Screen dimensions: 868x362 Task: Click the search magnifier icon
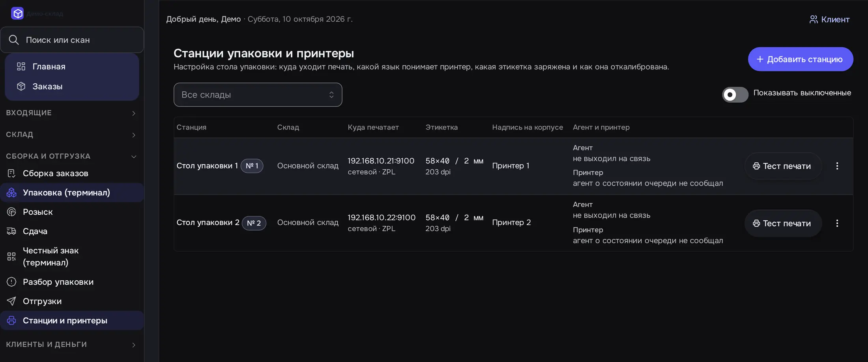pyautogui.click(x=14, y=40)
